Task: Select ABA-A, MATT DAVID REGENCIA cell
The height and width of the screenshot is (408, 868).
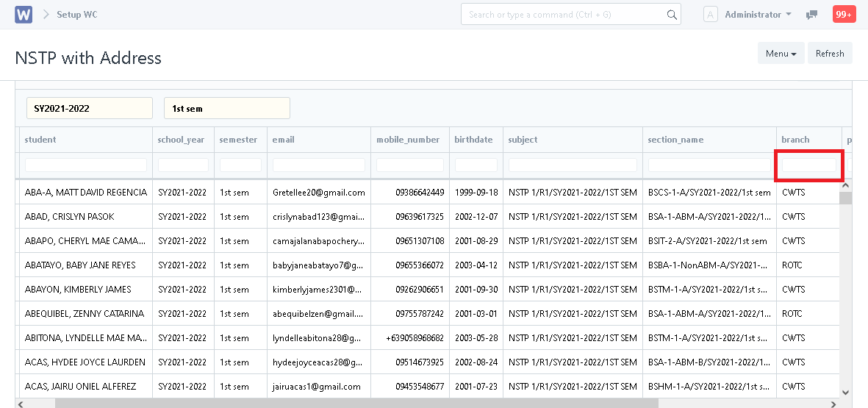Action: click(86, 193)
